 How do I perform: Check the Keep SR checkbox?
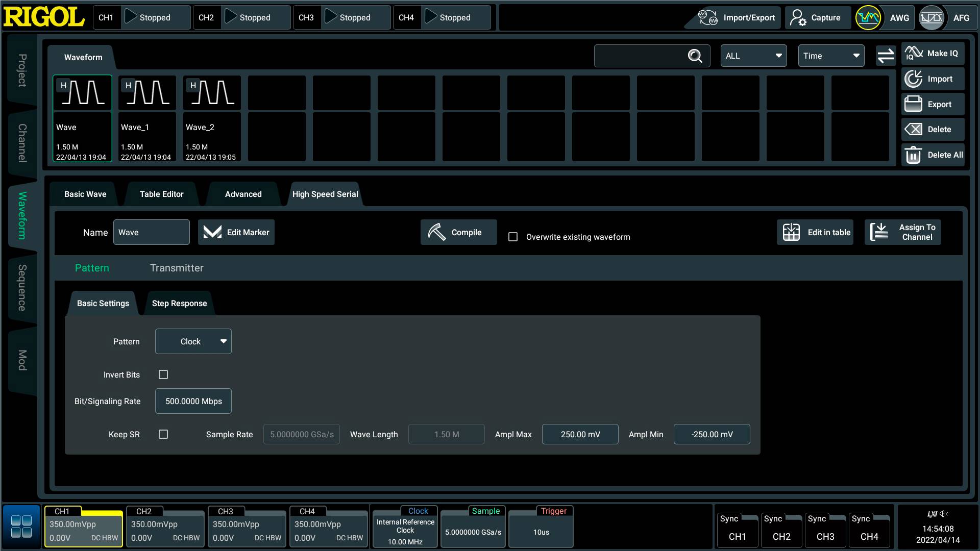[x=163, y=434]
